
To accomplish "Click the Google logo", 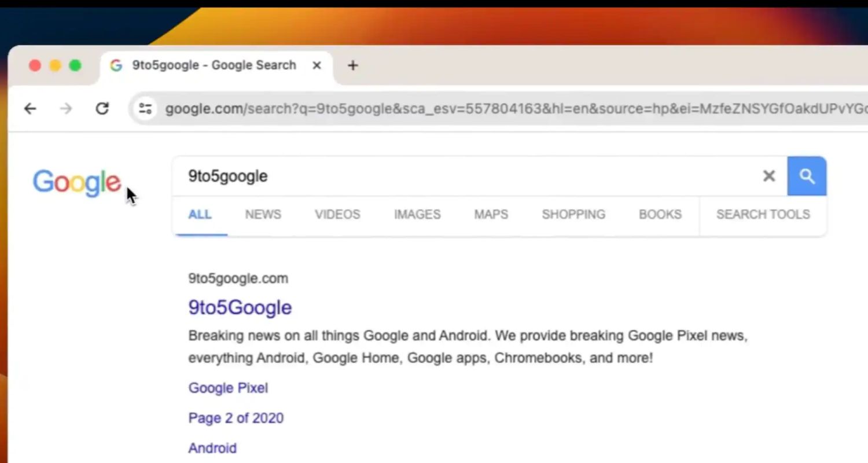I will pyautogui.click(x=76, y=182).
